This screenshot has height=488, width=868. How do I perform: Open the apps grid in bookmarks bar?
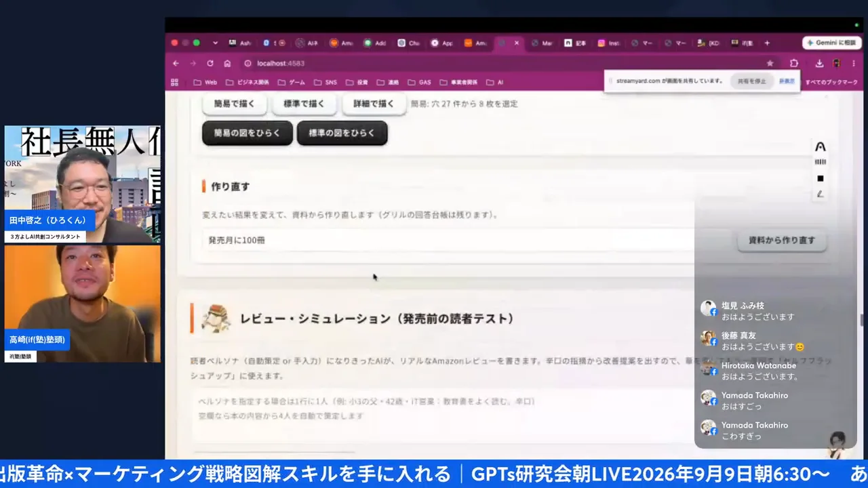point(174,82)
